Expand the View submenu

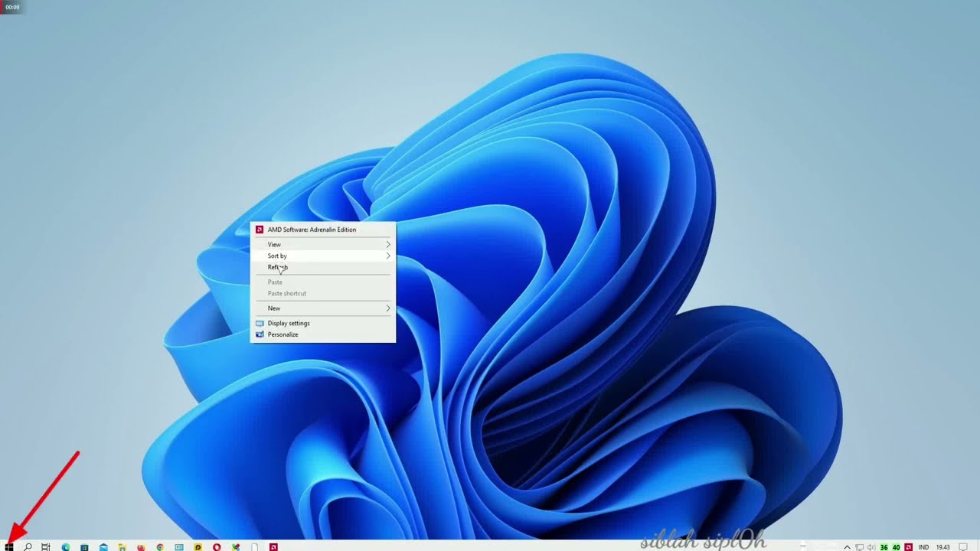(x=323, y=244)
